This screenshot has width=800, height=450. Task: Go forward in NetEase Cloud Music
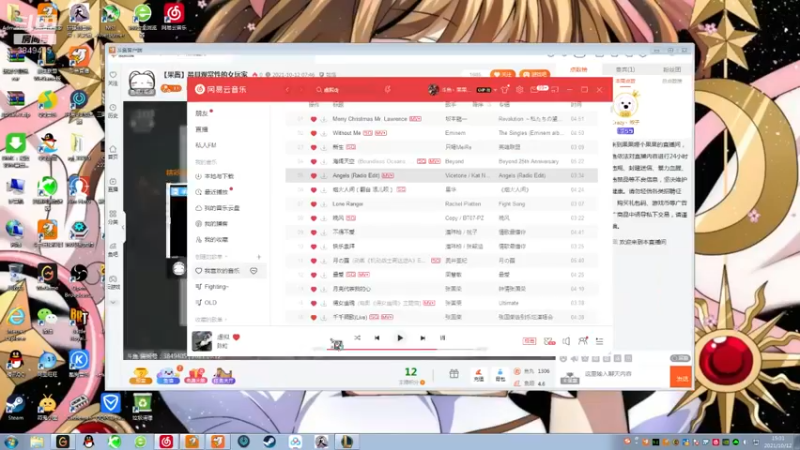pos(301,90)
